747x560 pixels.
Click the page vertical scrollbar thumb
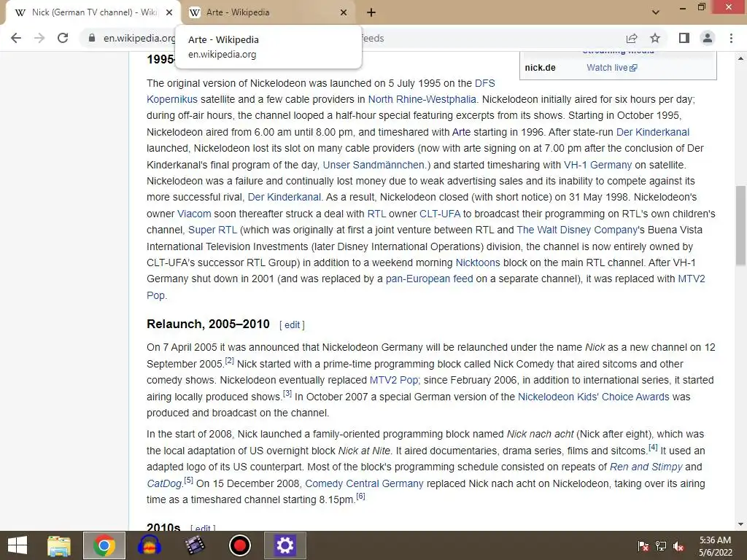(x=741, y=226)
